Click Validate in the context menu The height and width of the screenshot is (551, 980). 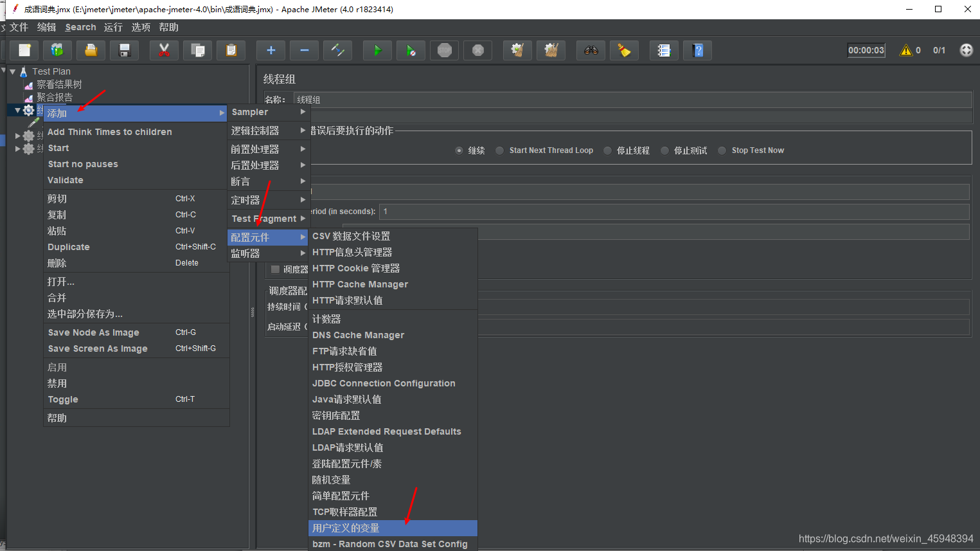point(136,180)
